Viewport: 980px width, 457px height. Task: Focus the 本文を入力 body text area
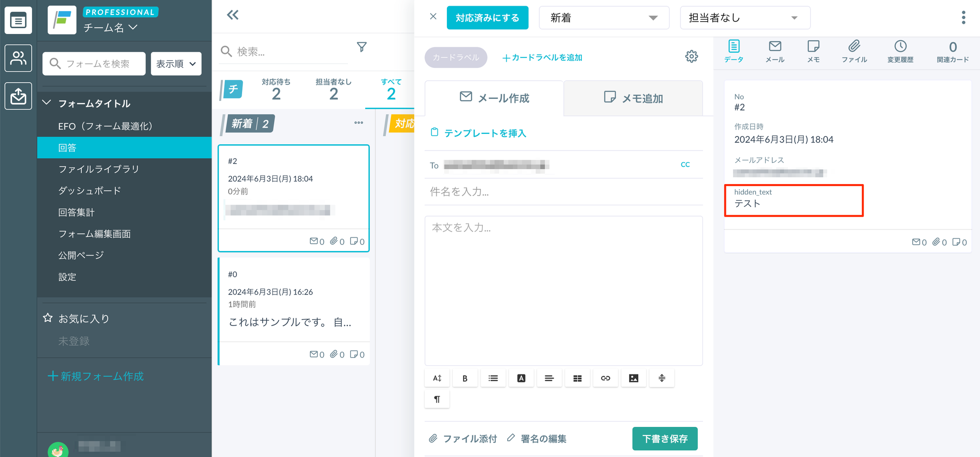[x=564, y=291]
